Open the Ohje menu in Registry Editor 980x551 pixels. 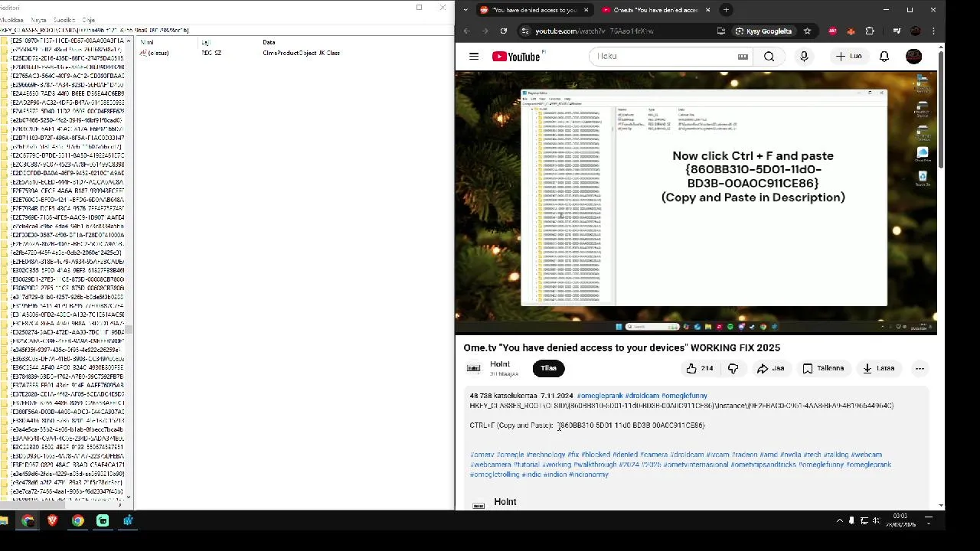coord(88,20)
